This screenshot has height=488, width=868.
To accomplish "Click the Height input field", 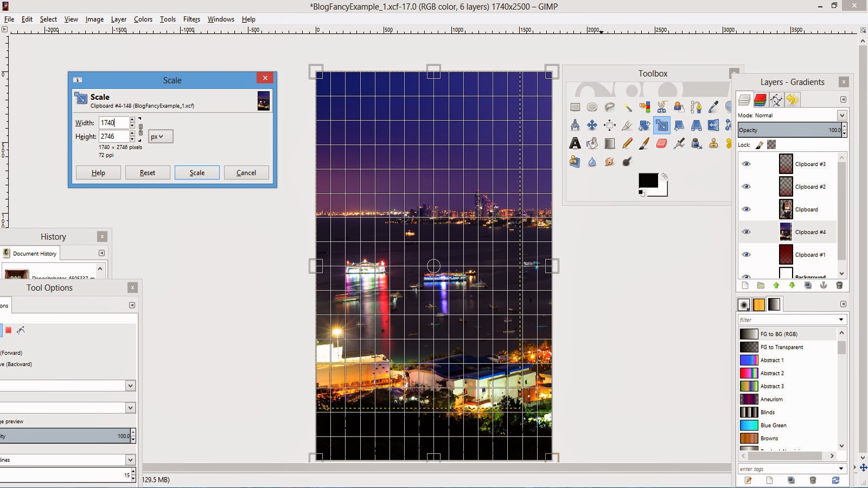I will click(114, 136).
